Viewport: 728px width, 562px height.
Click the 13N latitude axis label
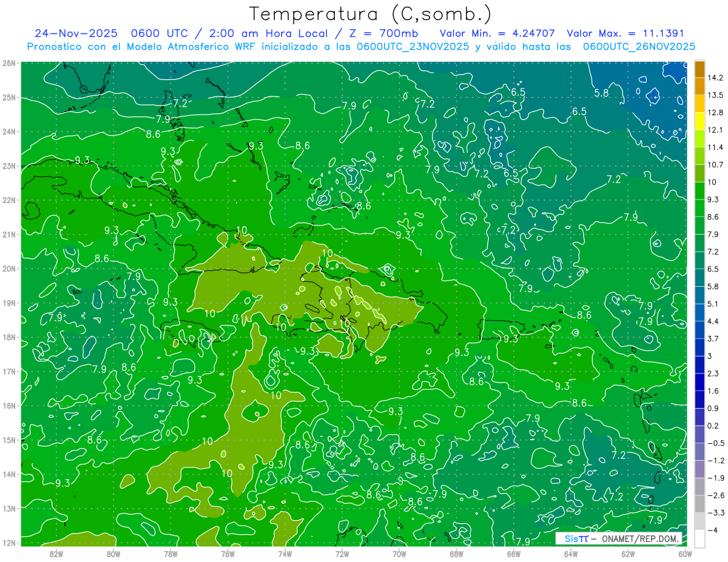point(9,508)
